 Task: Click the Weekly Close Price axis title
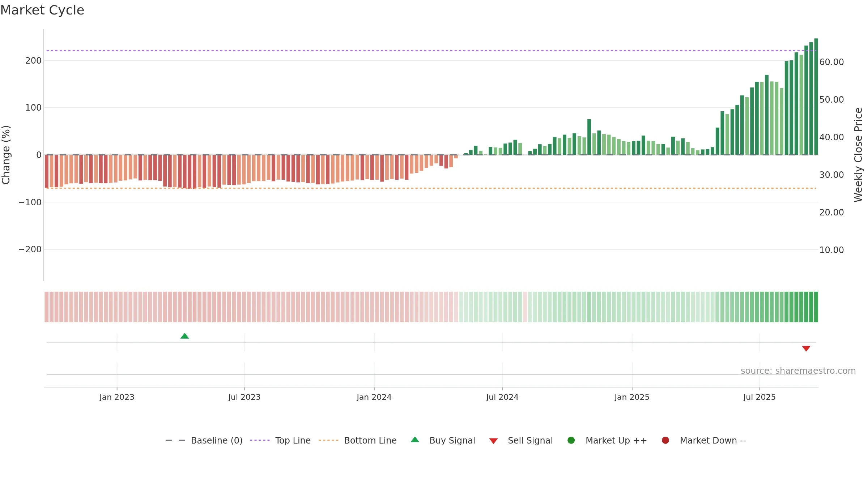pos(858,155)
